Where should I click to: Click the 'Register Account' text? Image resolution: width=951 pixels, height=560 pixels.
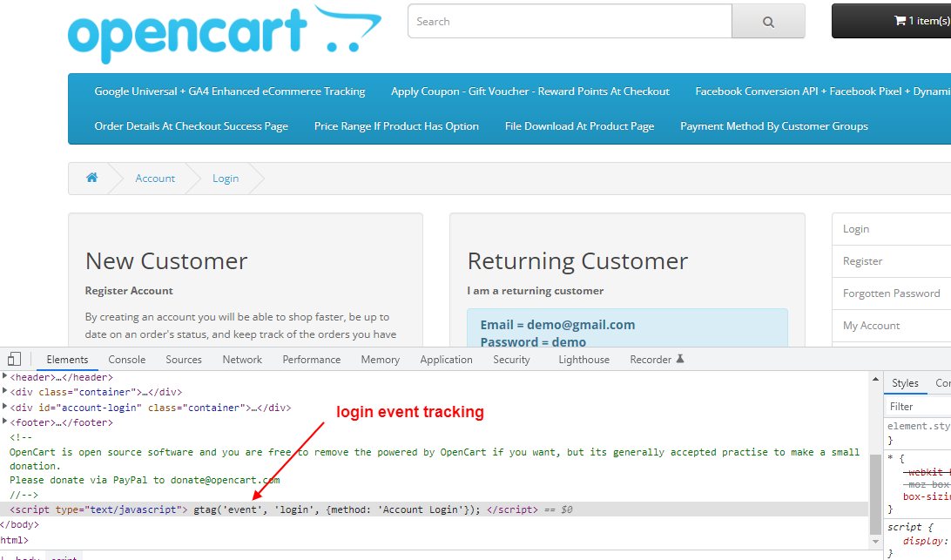pyautogui.click(x=129, y=291)
